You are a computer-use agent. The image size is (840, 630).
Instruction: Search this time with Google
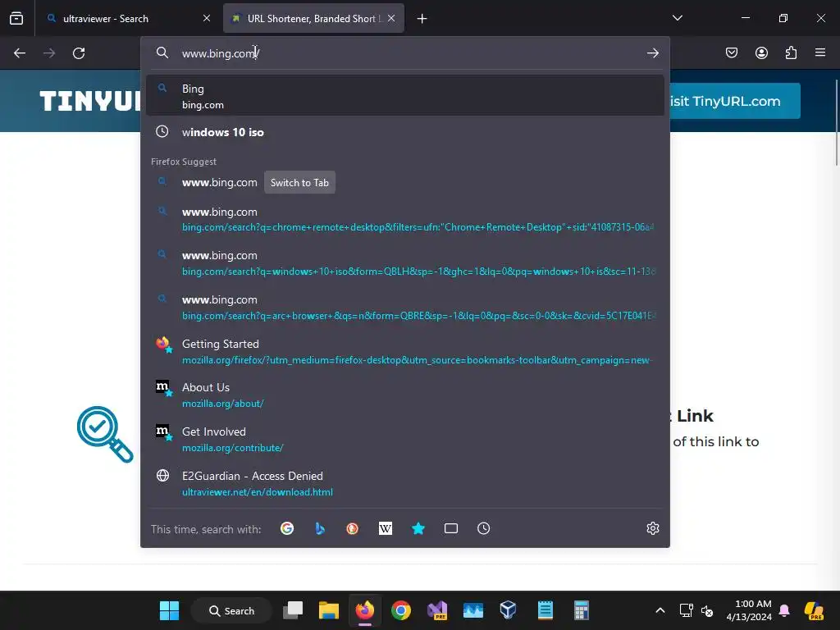287,529
